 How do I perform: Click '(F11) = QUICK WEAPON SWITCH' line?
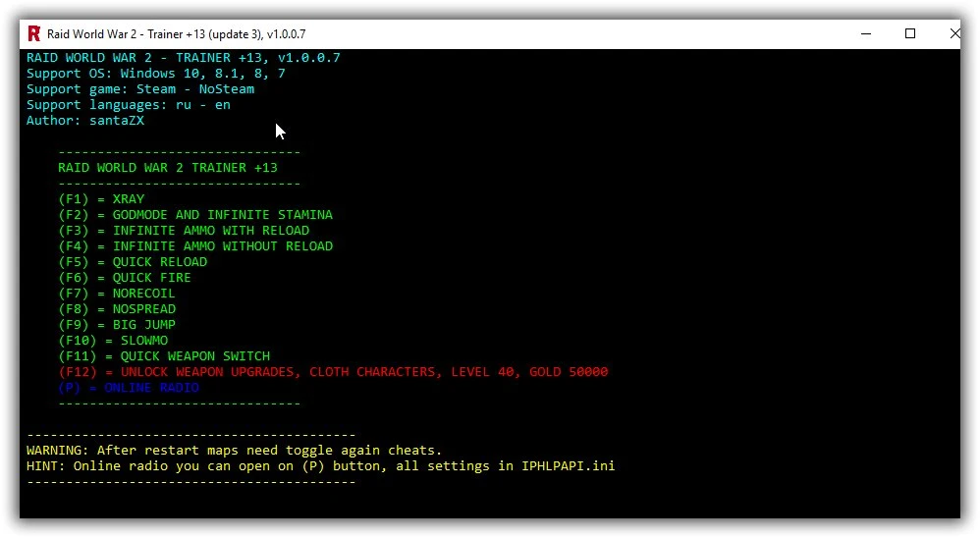coord(164,355)
